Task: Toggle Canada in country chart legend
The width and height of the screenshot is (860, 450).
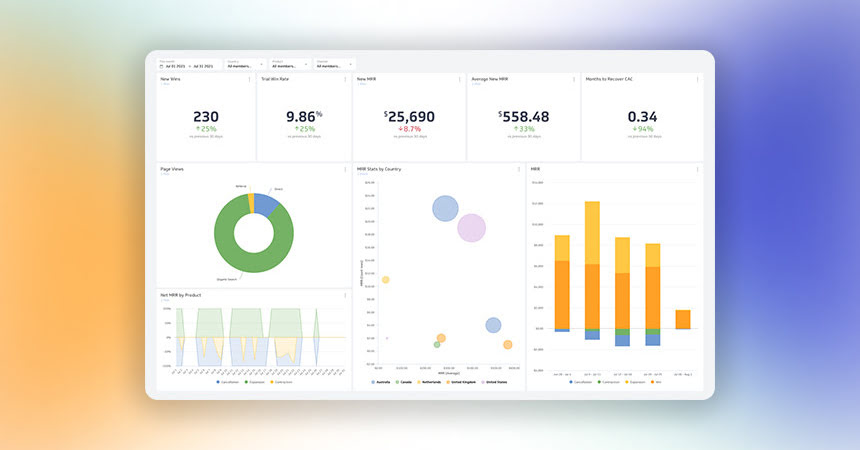Action: 404,382
